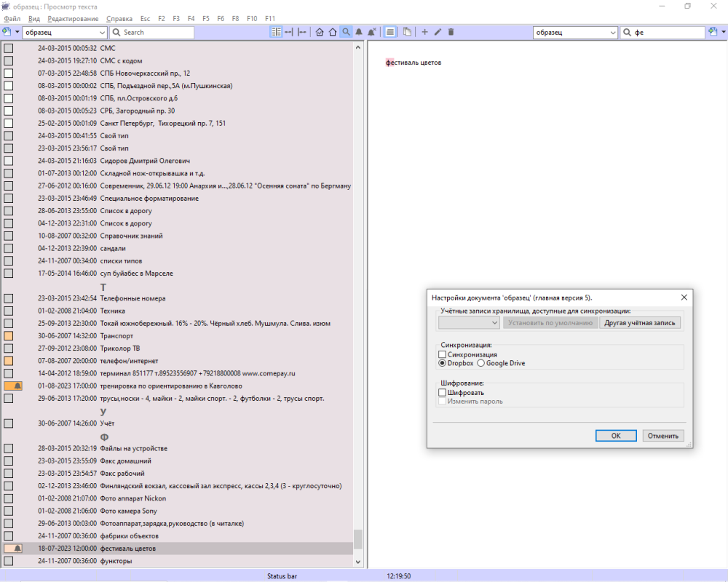Select the row СПБ Новочеркасский пр., 12
The image size is (728, 582).
point(178,73)
